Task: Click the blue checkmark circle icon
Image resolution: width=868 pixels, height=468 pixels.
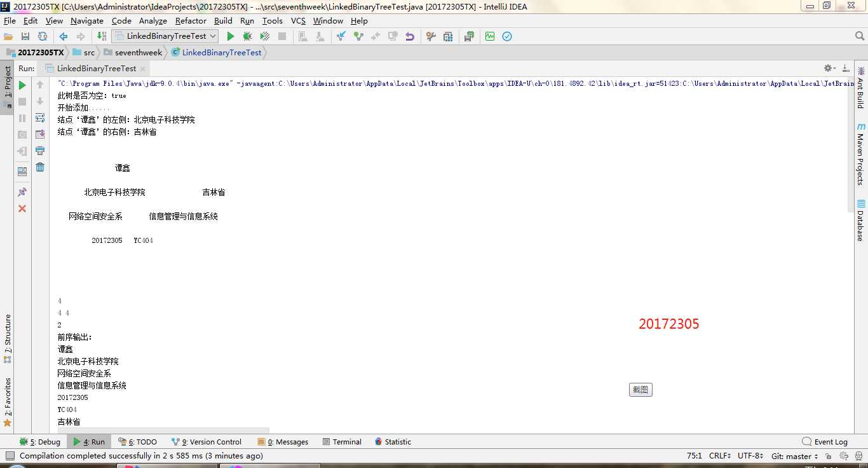Action: pyautogui.click(x=507, y=37)
